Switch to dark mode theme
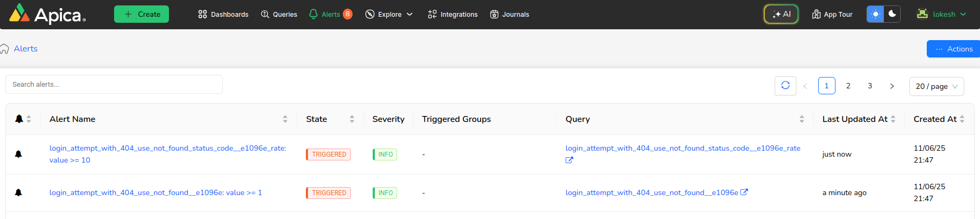Viewport: 980px width, 219px height. (892, 14)
